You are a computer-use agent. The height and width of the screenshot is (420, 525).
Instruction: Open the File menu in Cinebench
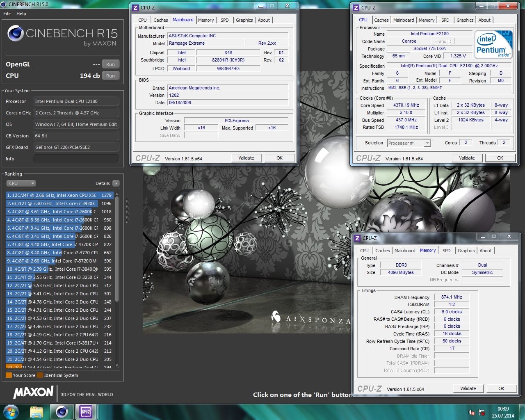pos(7,14)
